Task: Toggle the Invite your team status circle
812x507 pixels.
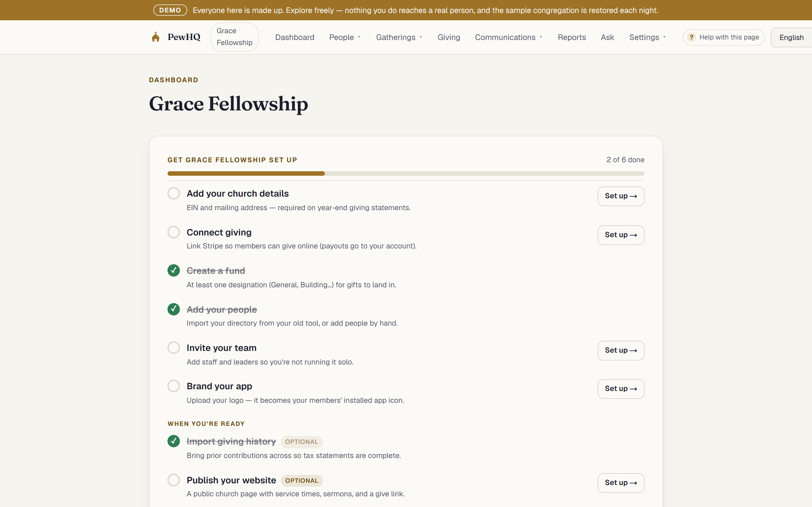Action: click(x=173, y=347)
